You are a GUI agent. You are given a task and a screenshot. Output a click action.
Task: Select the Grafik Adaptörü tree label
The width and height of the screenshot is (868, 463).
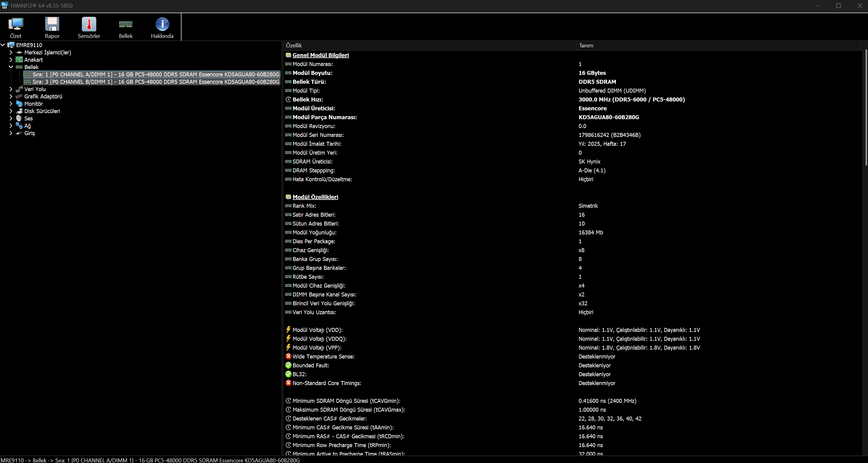click(x=43, y=97)
